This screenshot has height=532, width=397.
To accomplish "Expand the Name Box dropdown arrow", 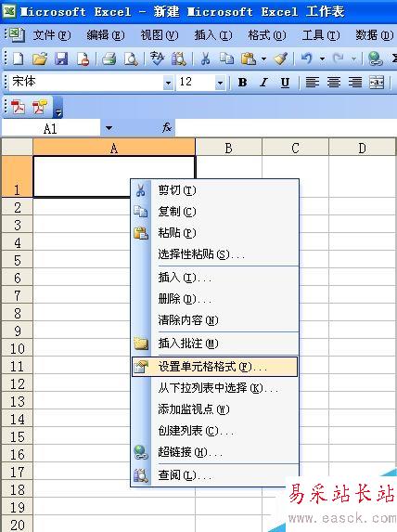I will click(x=109, y=128).
